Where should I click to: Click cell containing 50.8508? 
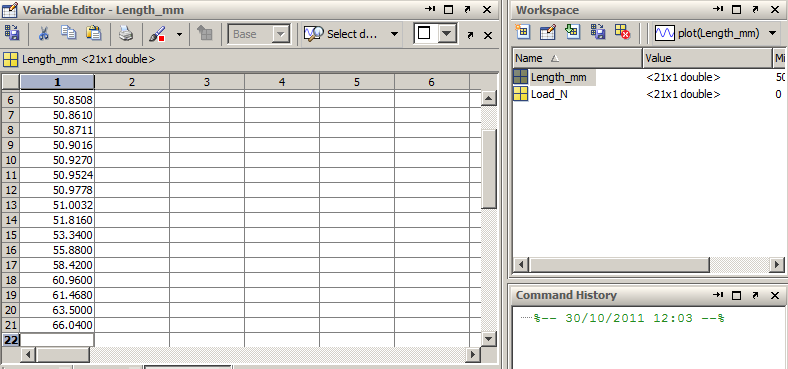(x=57, y=101)
